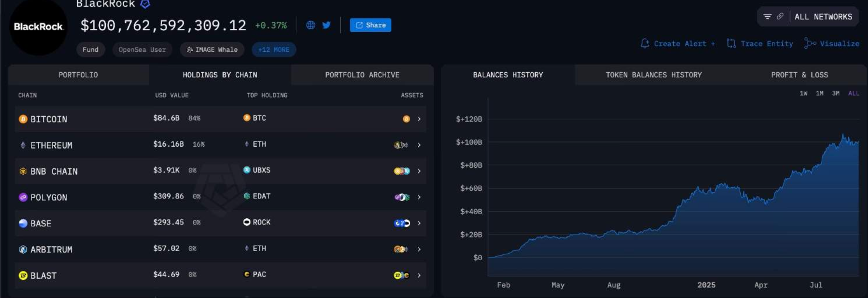Expand the +12 MORE tags
Screen dimensions: 868x298
click(x=274, y=50)
